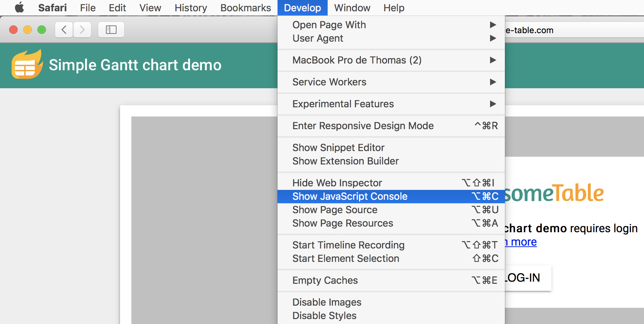Viewport: 644px width, 324px height.
Task: Choose Show Page Source
Action: pos(391,210)
